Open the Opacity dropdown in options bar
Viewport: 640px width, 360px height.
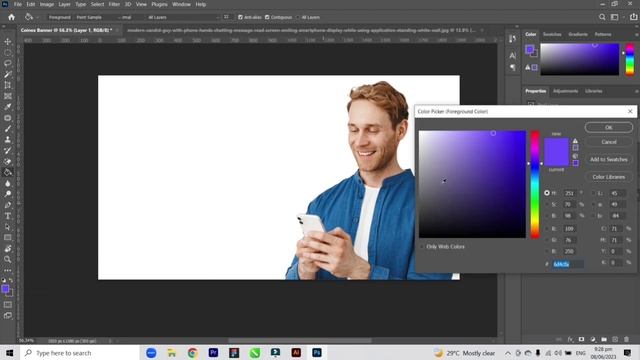pos(217,17)
